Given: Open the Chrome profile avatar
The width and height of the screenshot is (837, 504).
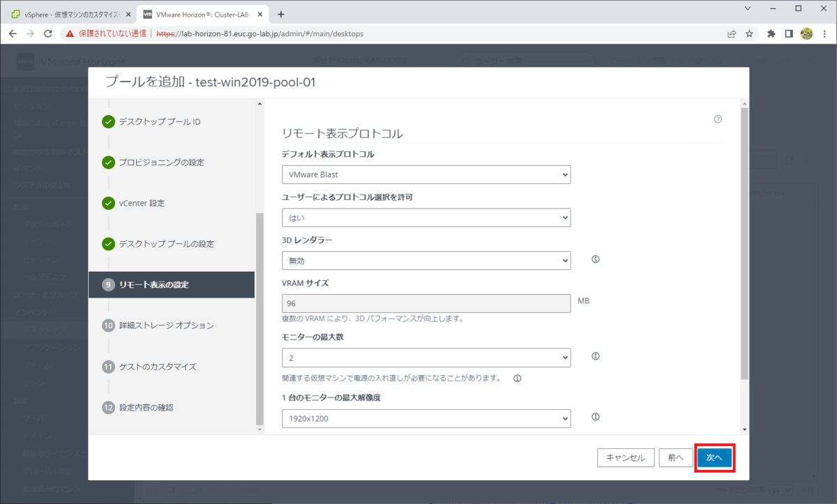Looking at the screenshot, I should (x=806, y=33).
